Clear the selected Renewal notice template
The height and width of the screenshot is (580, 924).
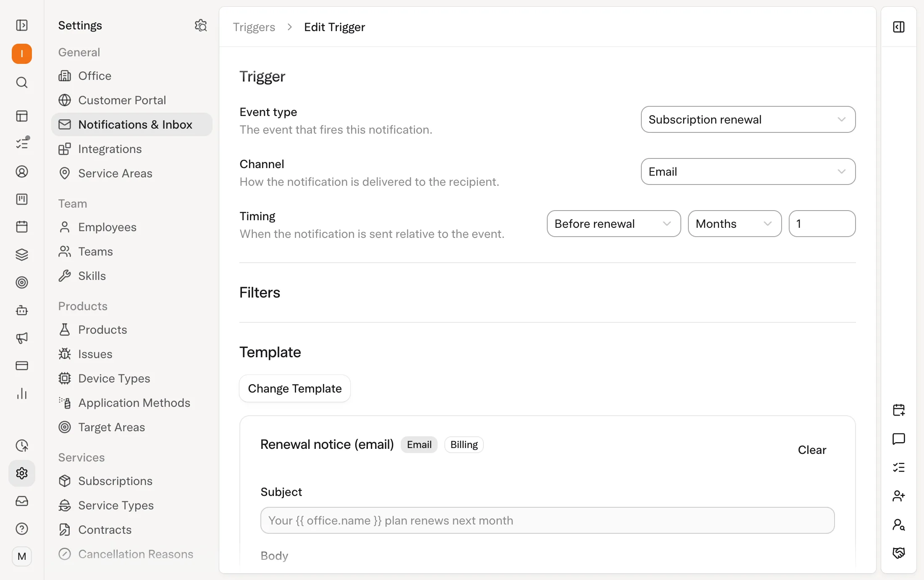pyautogui.click(x=812, y=450)
